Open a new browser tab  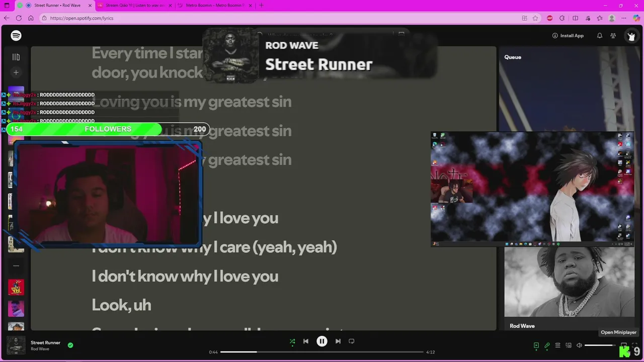(x=261, y=6)
